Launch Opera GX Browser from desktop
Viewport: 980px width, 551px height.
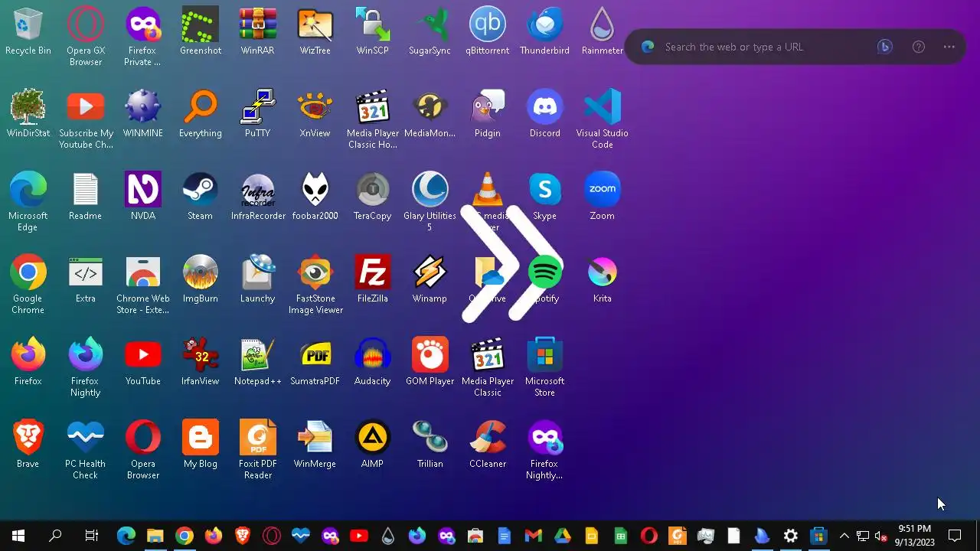85,37
